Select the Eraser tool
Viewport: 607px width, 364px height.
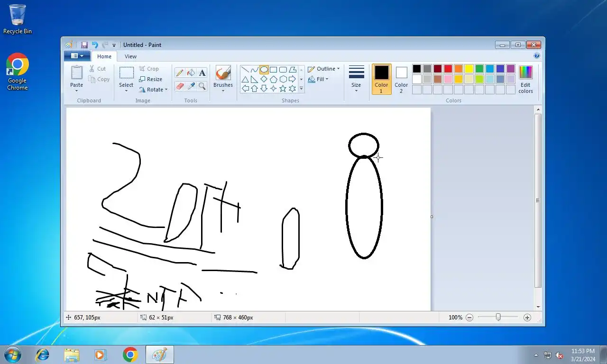tap(180, 86)
